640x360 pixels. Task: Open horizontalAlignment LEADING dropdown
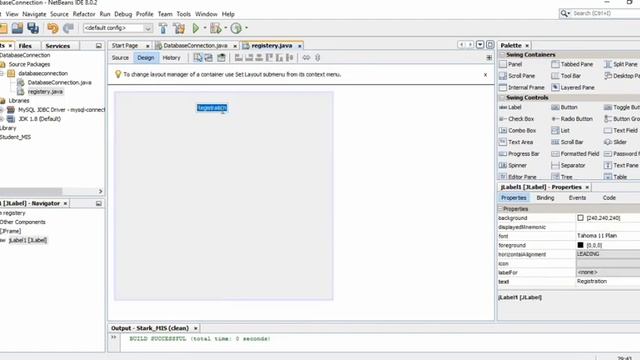(608, 254)
